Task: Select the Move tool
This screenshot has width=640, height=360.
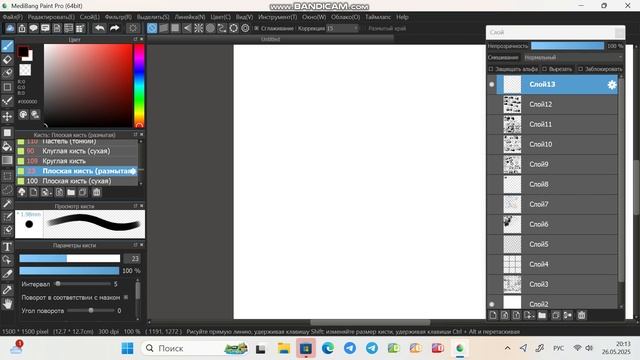Action: (7, 117)
